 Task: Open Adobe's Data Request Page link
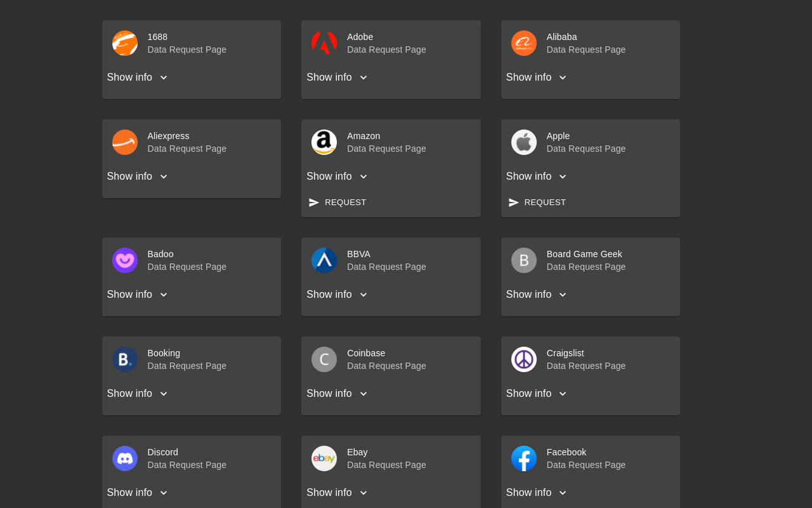tap(386, 50)
